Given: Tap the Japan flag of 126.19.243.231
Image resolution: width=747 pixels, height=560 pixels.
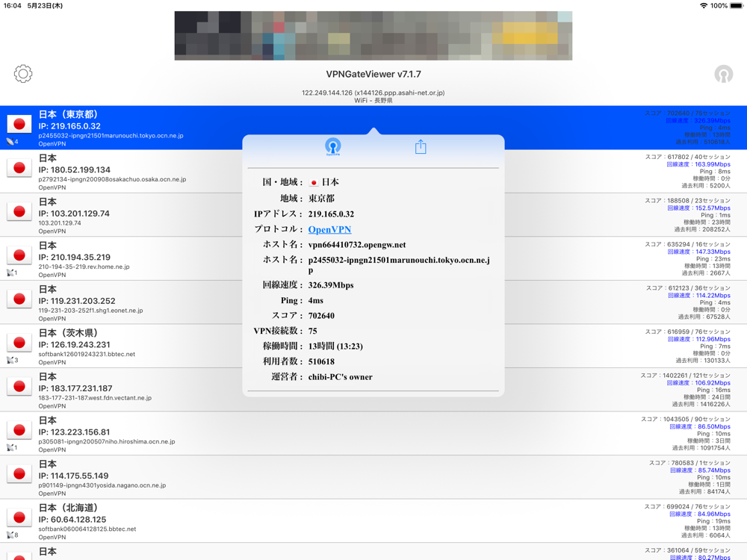Looking at the screenshot, I should (19, 343).
